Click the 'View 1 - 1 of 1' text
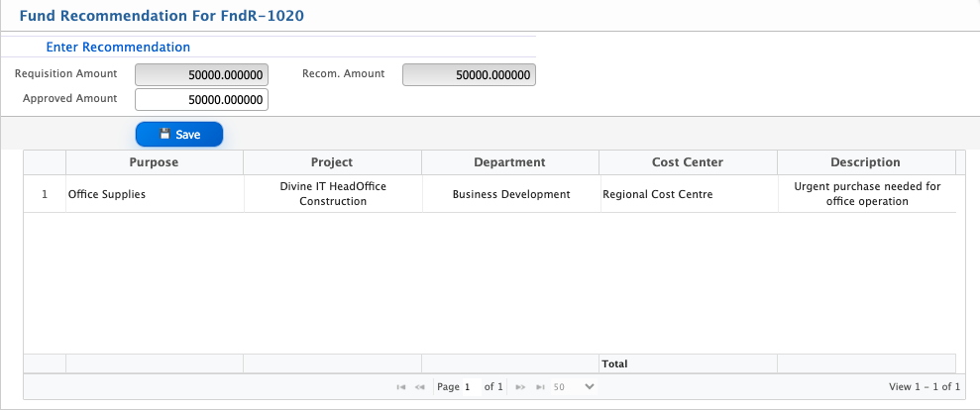 coord(925,387)
